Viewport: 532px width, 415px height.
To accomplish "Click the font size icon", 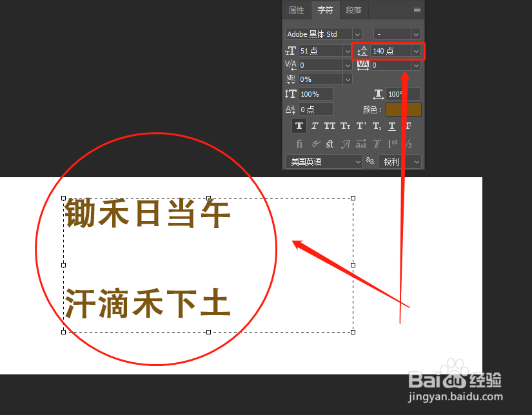I will pos(290,51).
